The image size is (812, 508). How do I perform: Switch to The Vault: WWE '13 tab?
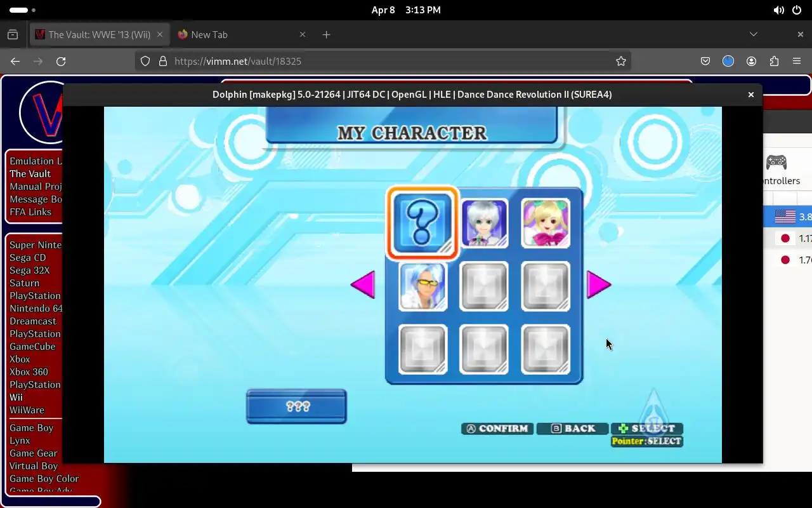point(99,34)
